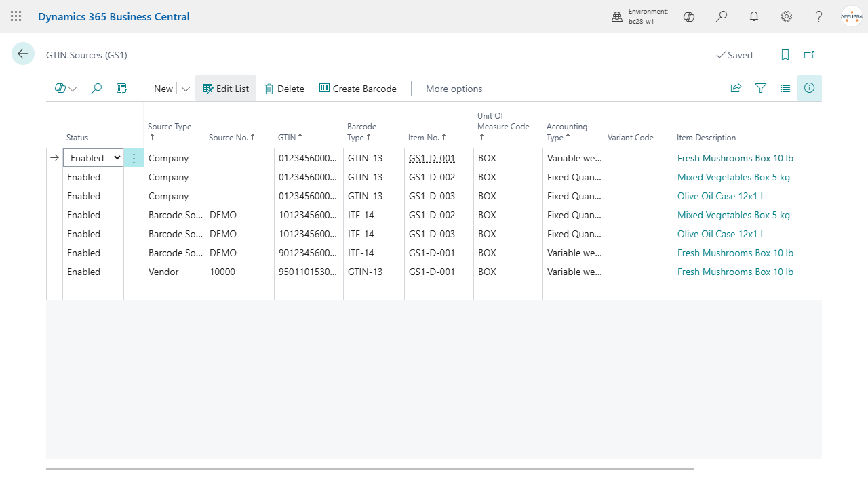Expand the New button dropdown arrow
868x488 pixels.
(x=186, y=89)
